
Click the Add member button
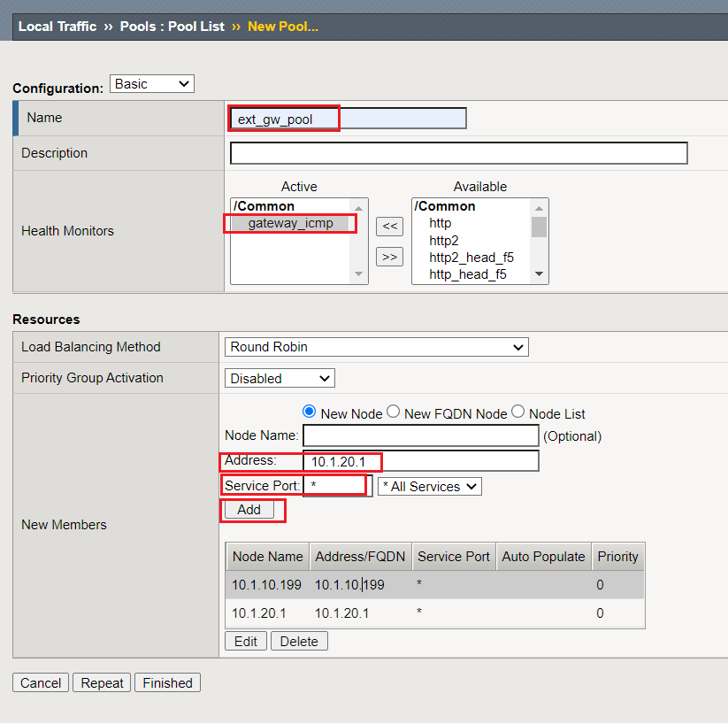coord(249,510)
